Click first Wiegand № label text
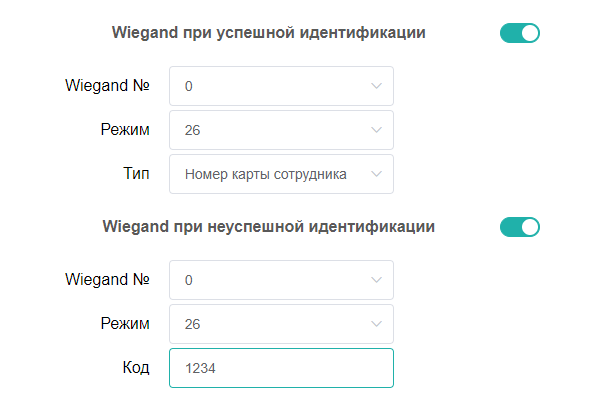This screenshot has width=590, height=403. pos(107,85)
